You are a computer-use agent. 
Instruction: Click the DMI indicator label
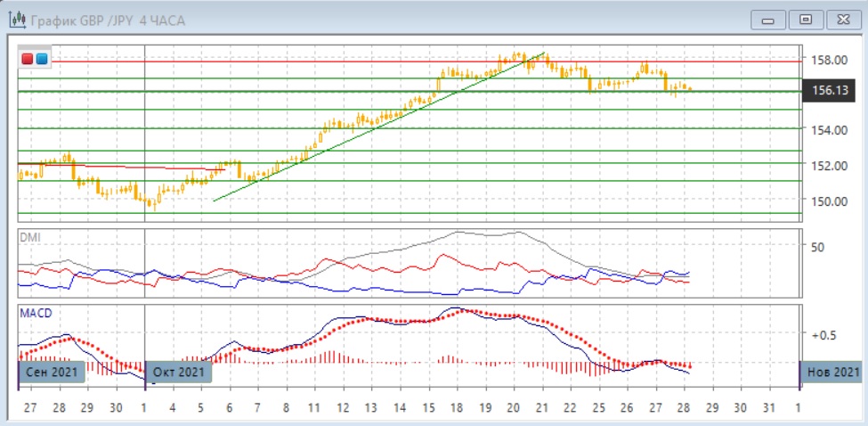click(30, 237)
